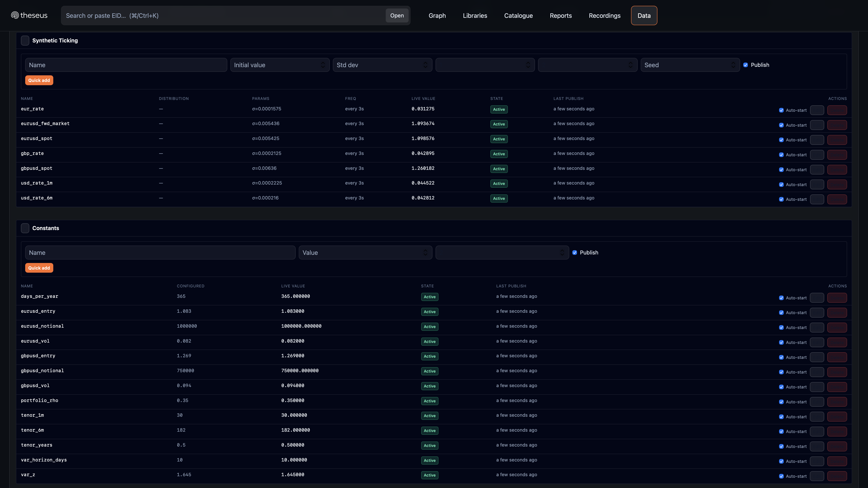
Task: Click Edit button for eur_rate row
Action: tap(817, 110)
